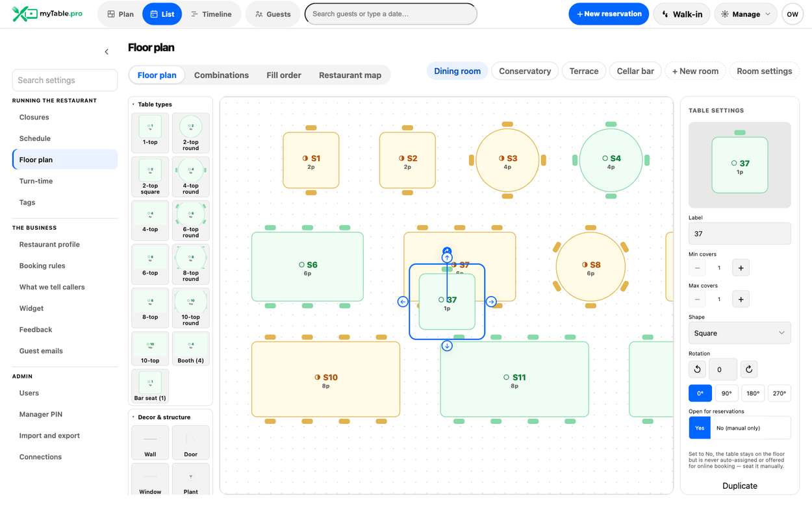The height and width of the screenshot is (507, 812).
Task: Switch to the Timeline view
Action: coord(211,14)
